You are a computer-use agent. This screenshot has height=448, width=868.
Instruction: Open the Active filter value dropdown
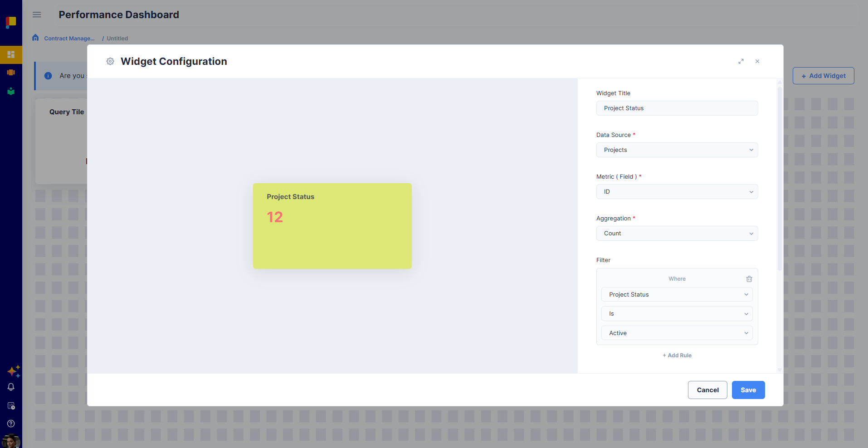click(677, 333)
